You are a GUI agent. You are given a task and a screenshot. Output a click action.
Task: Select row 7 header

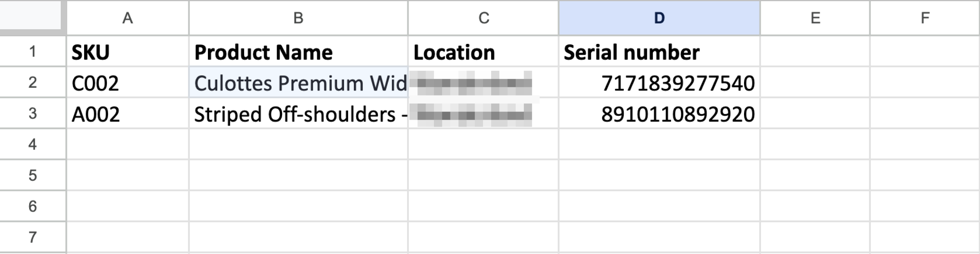coord(33,237)
